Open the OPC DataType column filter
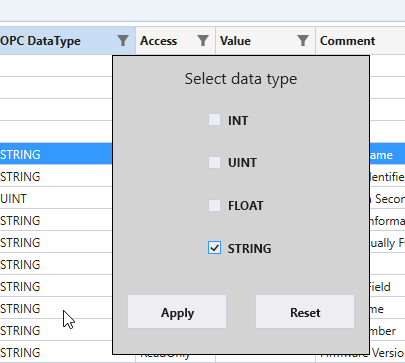Viewport: 405px width, 363px height. (x=123, y=41)
